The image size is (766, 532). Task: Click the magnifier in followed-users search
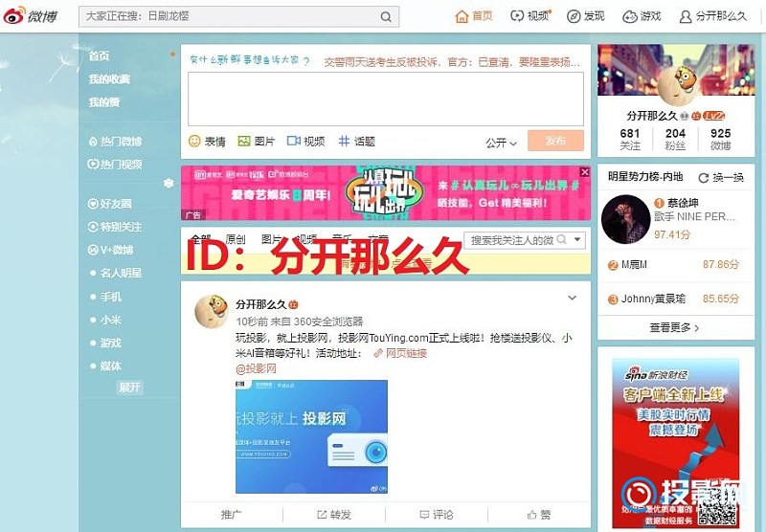click(562, 239)
